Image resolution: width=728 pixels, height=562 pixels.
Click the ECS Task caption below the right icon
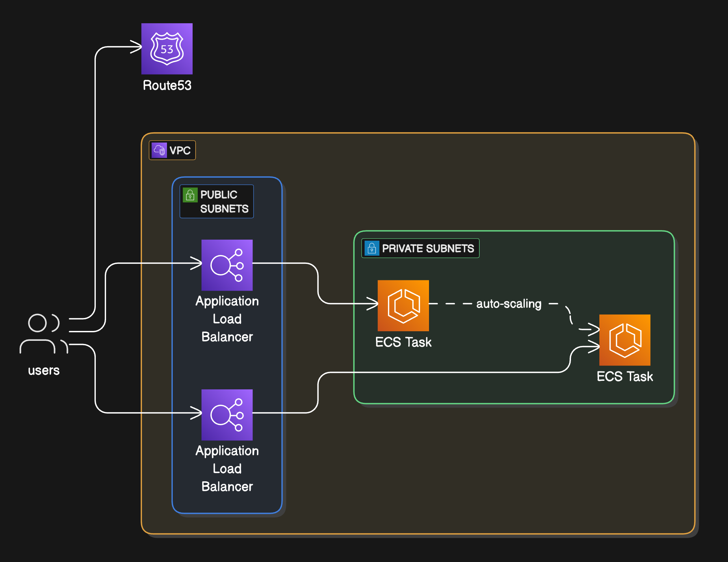pyautogui.click(x=625, y=376)
